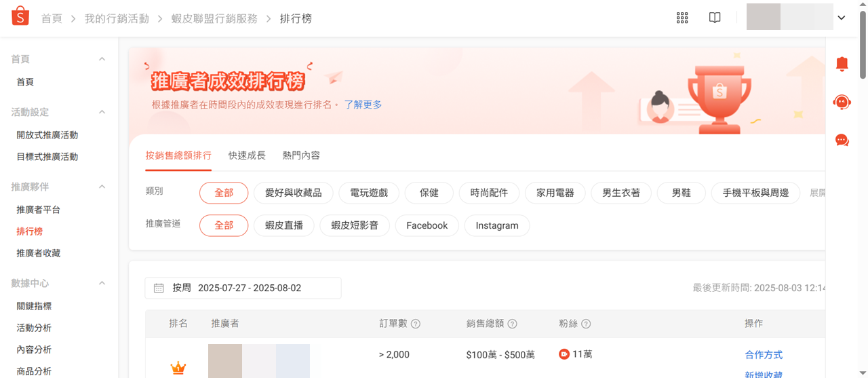Switch to the 快速成長 tab
Viewport: 868px width, 378px height.
[x=247, y=155]
